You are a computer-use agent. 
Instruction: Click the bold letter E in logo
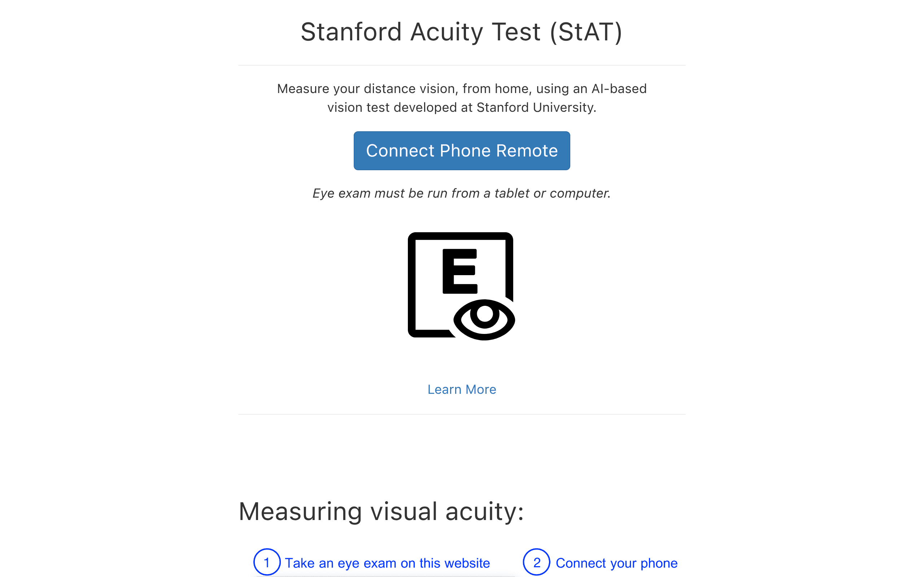(460, 271)
